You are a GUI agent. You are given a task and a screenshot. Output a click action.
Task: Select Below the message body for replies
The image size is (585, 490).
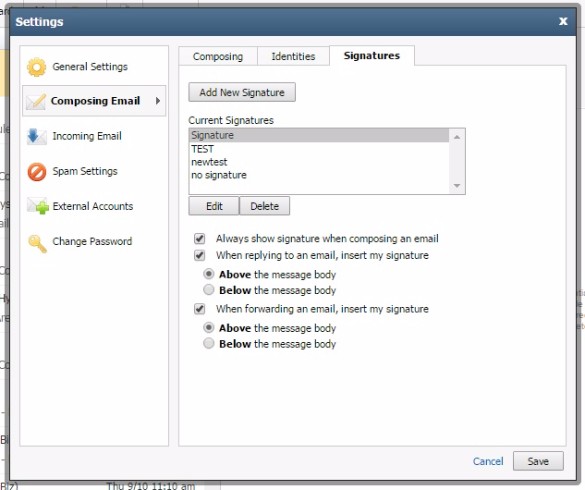209,290
